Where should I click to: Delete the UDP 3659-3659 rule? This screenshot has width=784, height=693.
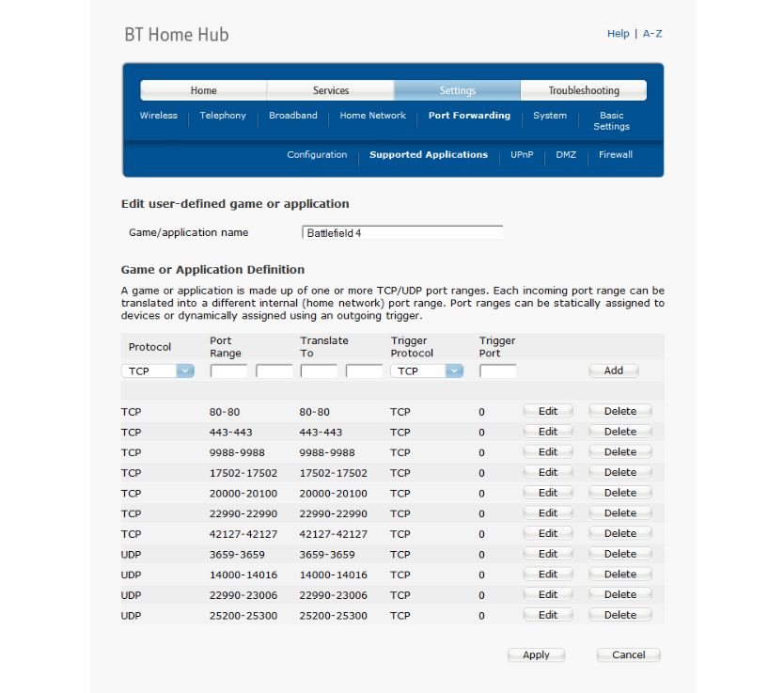620,554
